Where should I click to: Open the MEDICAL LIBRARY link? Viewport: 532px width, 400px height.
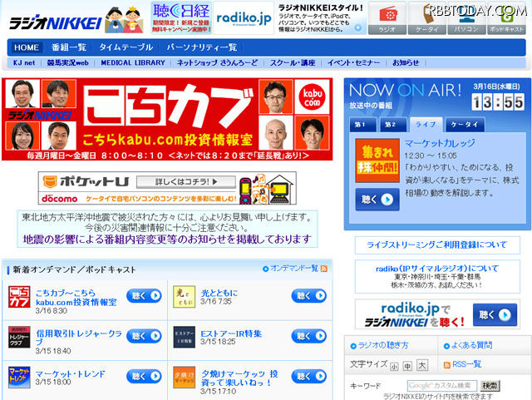click(133, 63)
